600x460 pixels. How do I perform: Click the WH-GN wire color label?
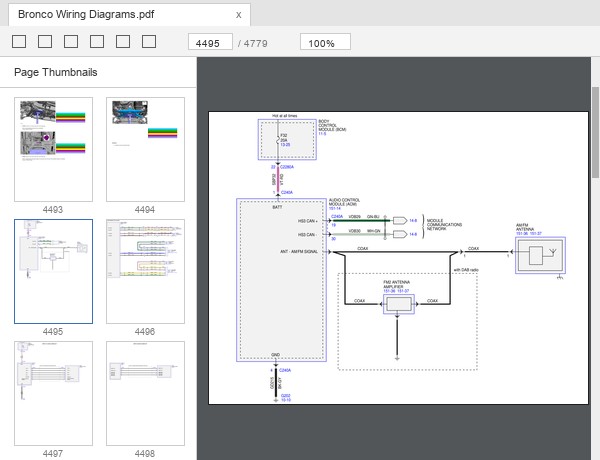tap(374, 231)
